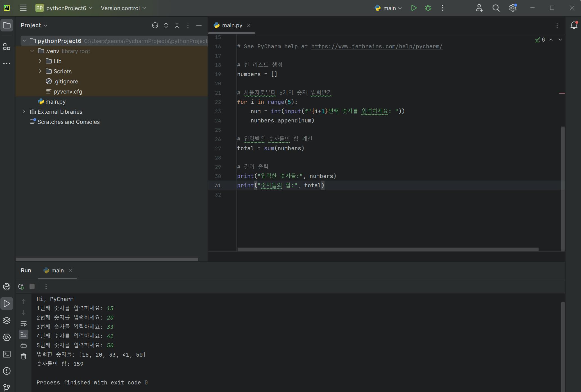
Task: Rerun main in the Run panel
Action: coord(21,286)
